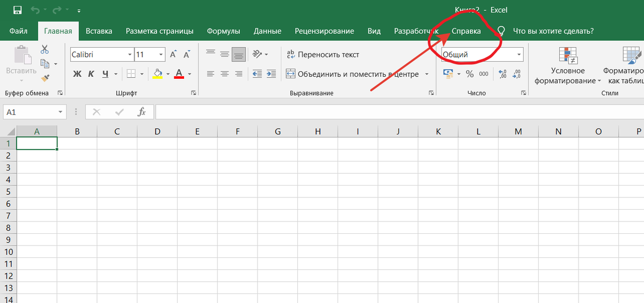Open the text orientation options
Viewport: 644px width, 303px height.
tap(260, 54)
